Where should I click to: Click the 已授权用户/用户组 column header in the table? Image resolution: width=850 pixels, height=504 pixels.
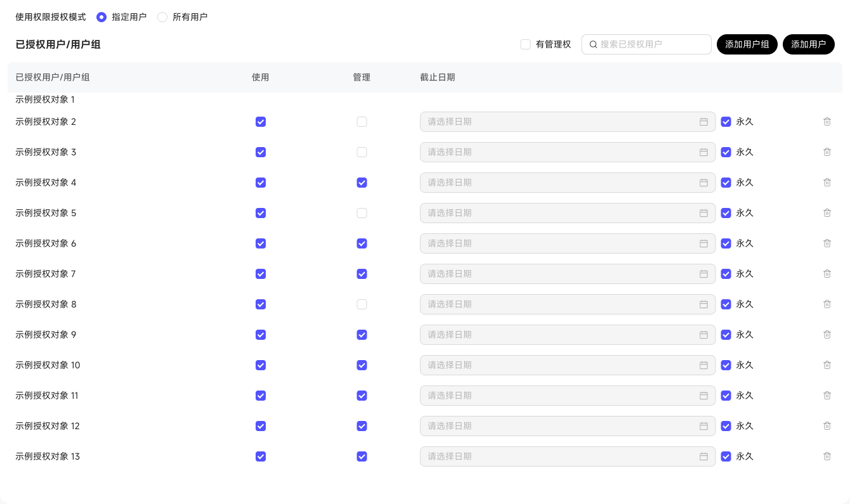52,77
